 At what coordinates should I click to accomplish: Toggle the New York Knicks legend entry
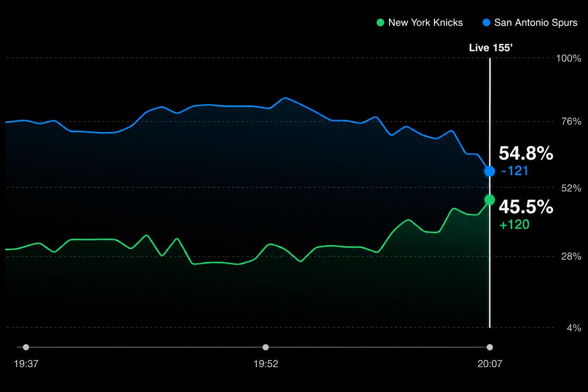click(419, 23)
